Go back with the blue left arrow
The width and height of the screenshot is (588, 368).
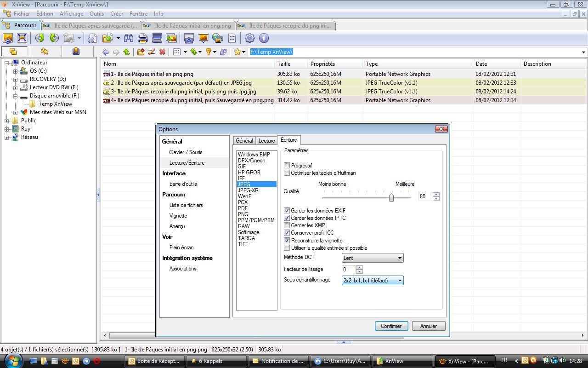tap(106, 52)
